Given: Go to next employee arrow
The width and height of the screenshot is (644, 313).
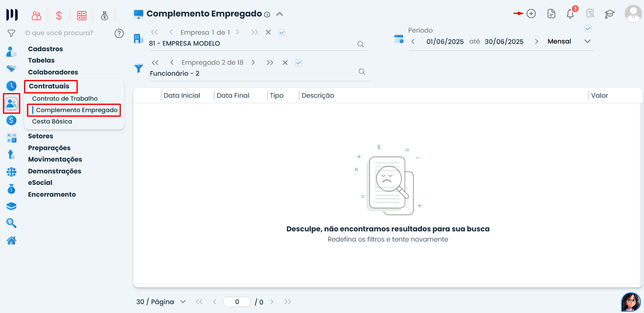Looking at the screenshot, I should point(253,63).
